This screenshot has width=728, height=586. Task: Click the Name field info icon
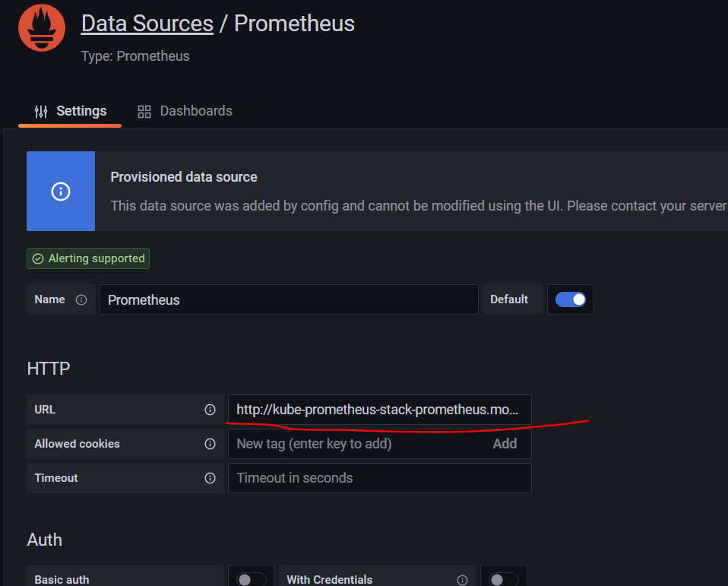tap(81, 300)
